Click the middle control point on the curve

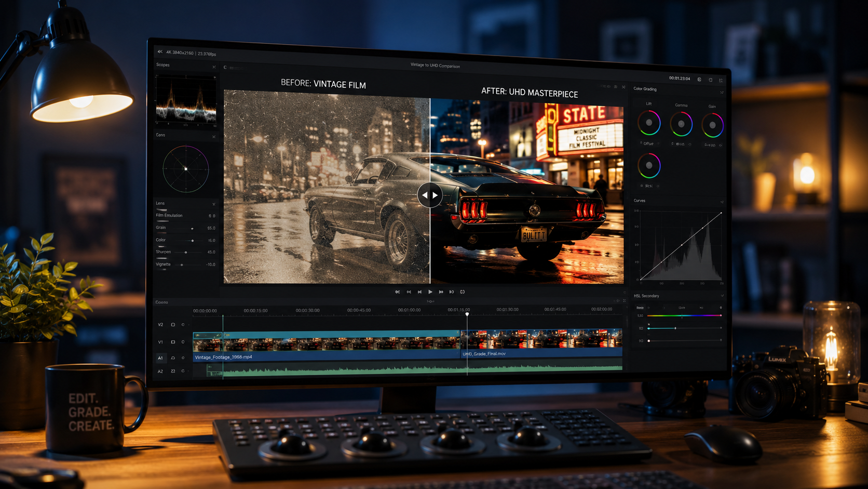tap(682, 245)
